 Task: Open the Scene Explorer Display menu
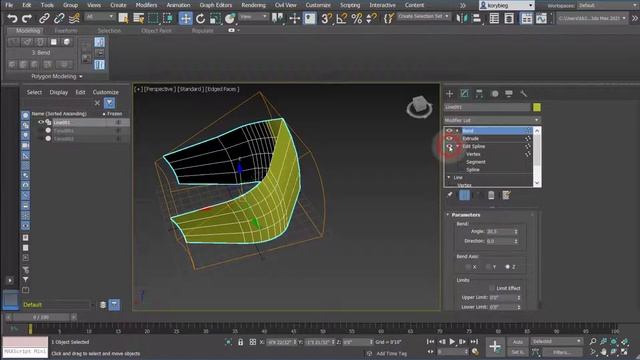(x=58, y=92)
